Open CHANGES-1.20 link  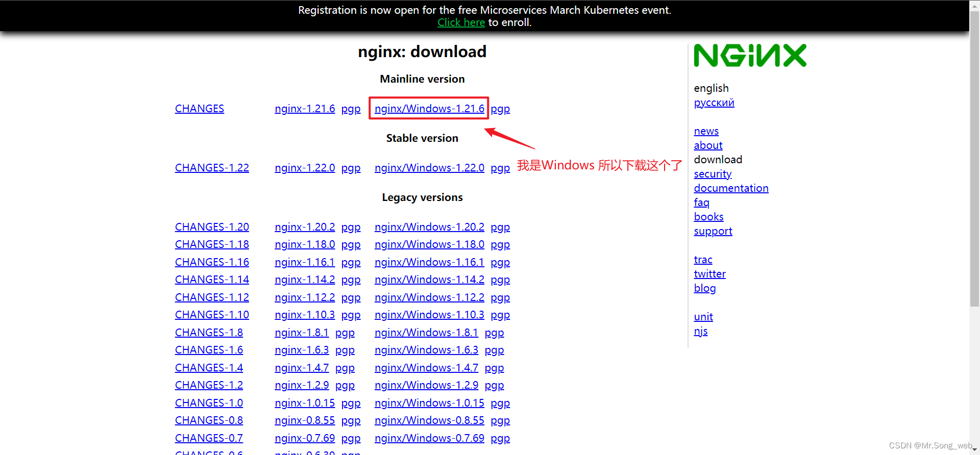pos(212,227)
